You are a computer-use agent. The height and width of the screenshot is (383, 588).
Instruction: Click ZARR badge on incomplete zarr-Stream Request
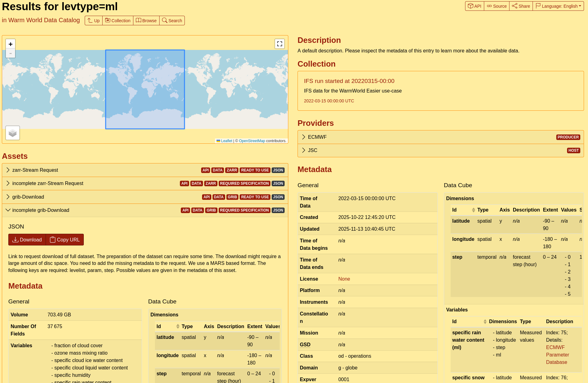point(211,183)
